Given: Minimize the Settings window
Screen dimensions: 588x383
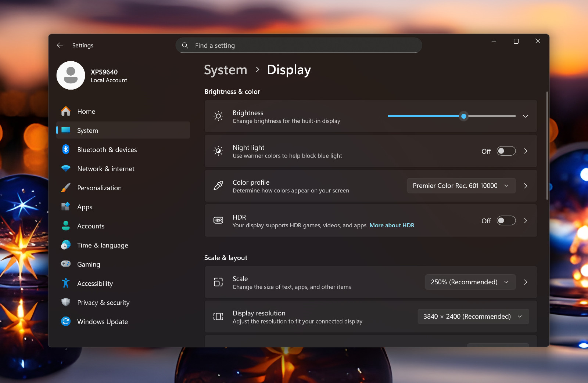Looking at the screenshot, I should pos(494,41).
